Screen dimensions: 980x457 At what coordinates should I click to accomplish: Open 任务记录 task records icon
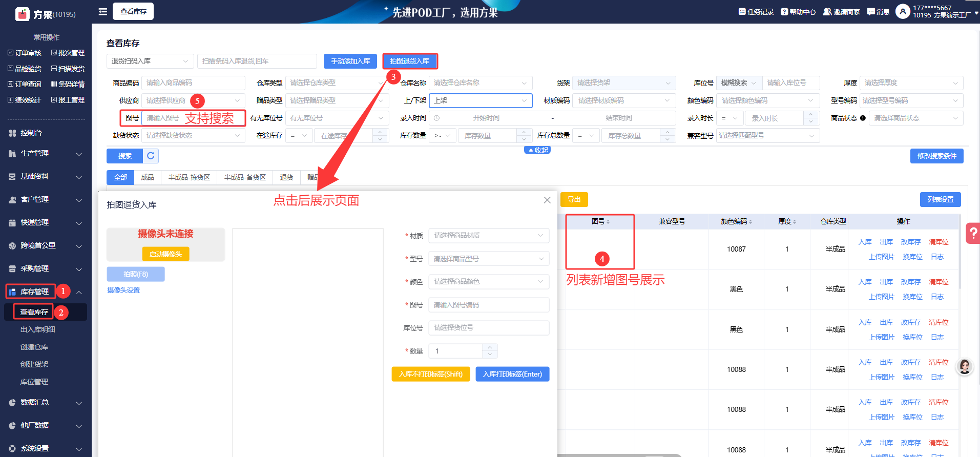tap(742, 12)
